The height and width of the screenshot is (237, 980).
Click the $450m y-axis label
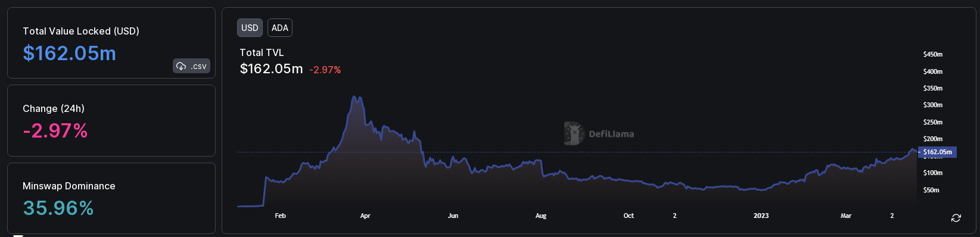(x=933, y=54)
